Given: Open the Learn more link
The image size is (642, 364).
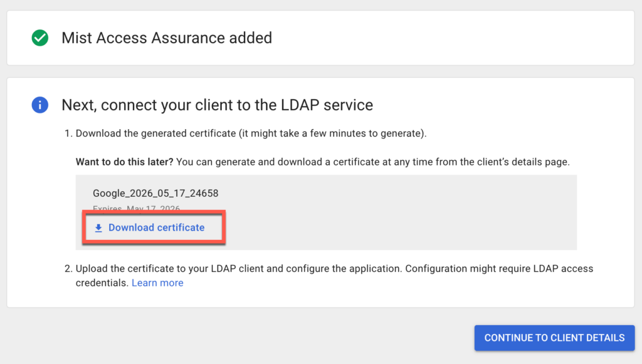Looking at the screenshot, I should tap(157, 283).
